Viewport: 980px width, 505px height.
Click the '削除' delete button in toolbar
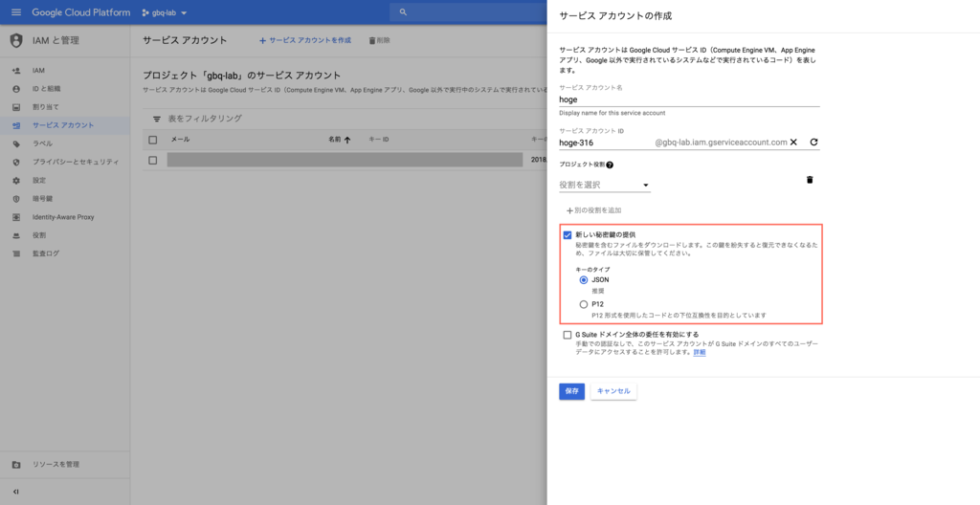pyautogui.click(x=379, y=40)
